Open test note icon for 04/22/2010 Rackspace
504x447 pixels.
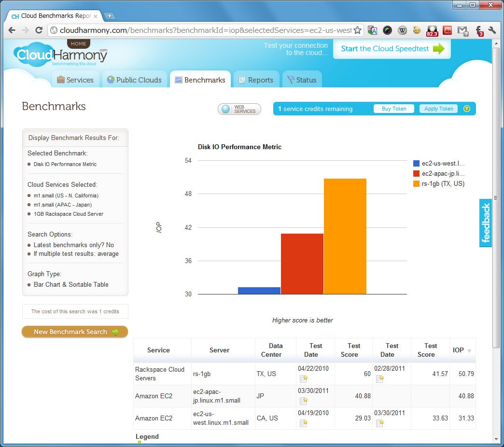coord(304,379)
